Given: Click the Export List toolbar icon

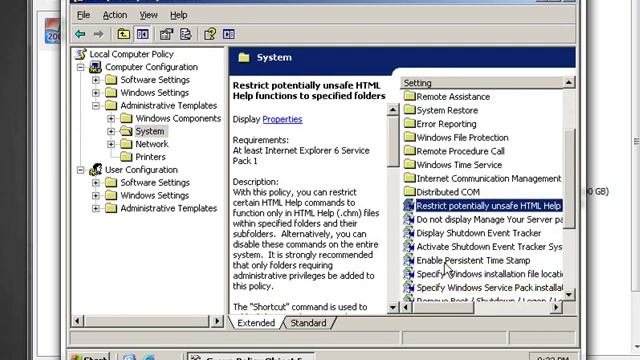Looking at the screenshot, I should (x=185, y=34).
